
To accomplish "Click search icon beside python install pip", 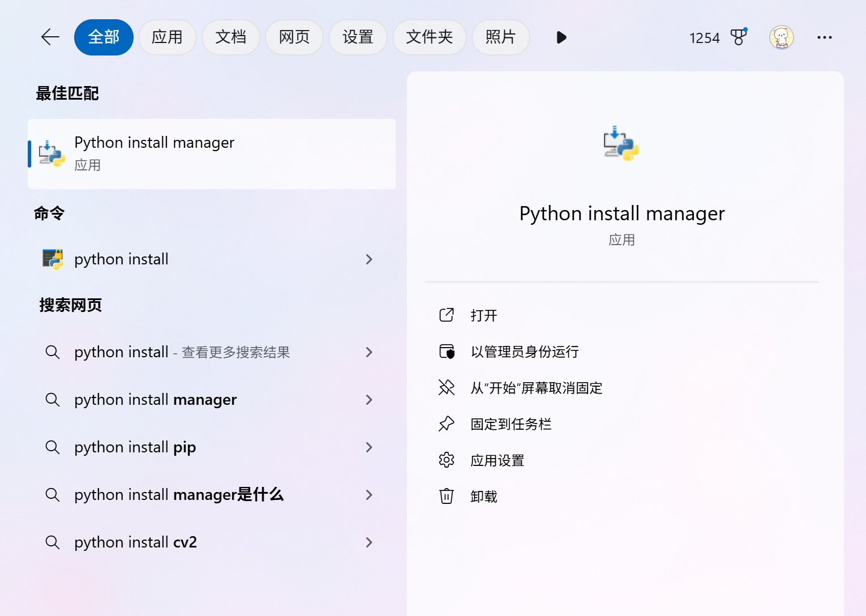I will point(53,447).
